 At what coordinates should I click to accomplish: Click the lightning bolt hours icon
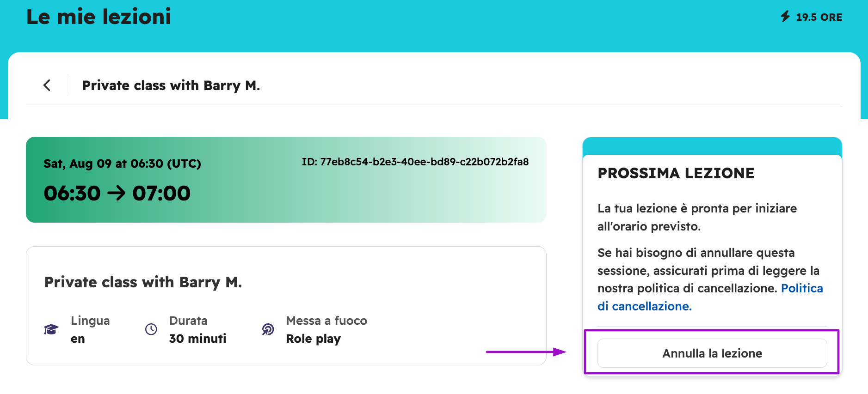(785, 17)
